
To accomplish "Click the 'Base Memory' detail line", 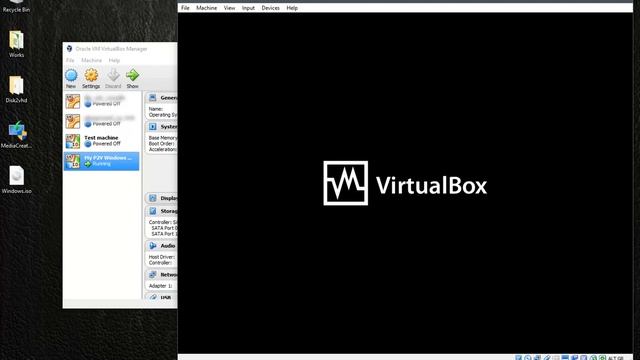I will click(x=163, y=138).
